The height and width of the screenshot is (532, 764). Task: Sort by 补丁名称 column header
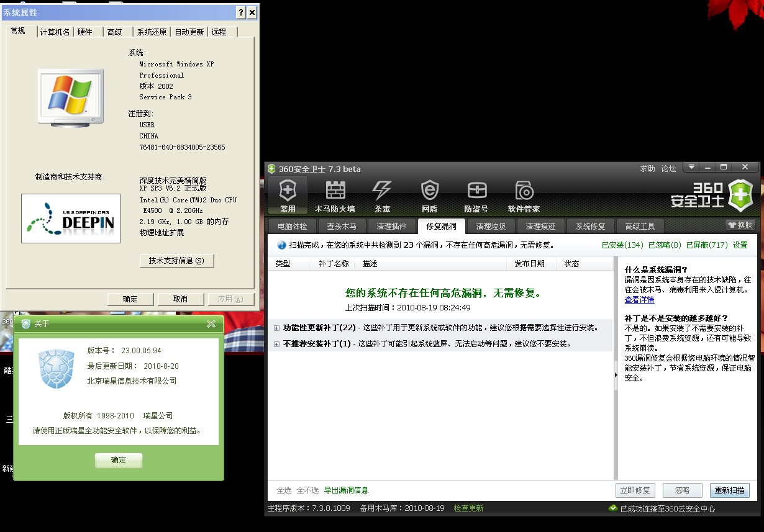click(334, 264)
